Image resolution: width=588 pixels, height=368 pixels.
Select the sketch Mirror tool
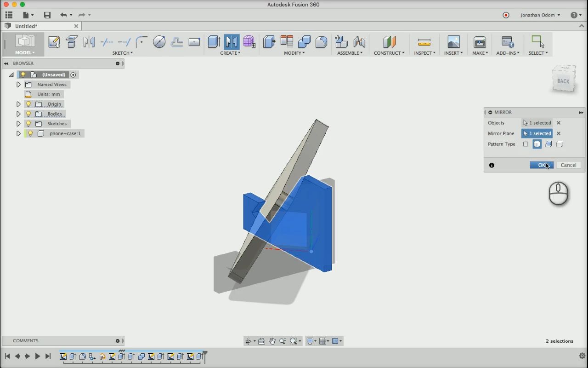tap(89, 42)
